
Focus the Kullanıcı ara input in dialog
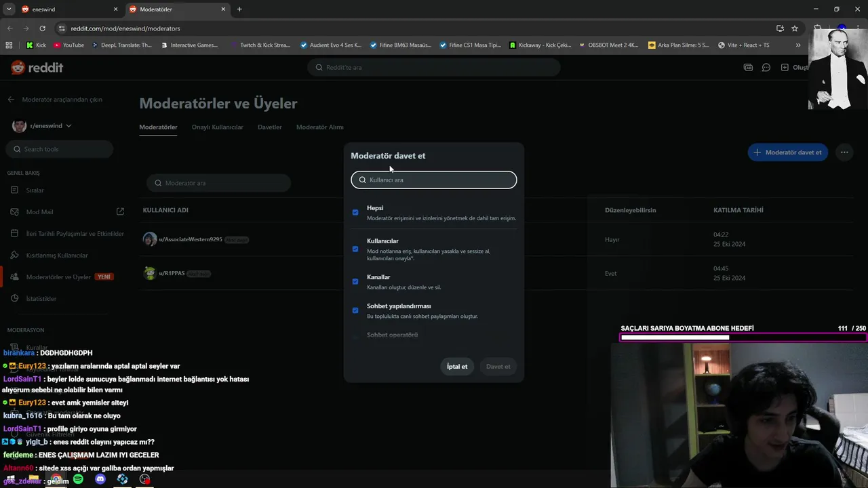point(434,180)
